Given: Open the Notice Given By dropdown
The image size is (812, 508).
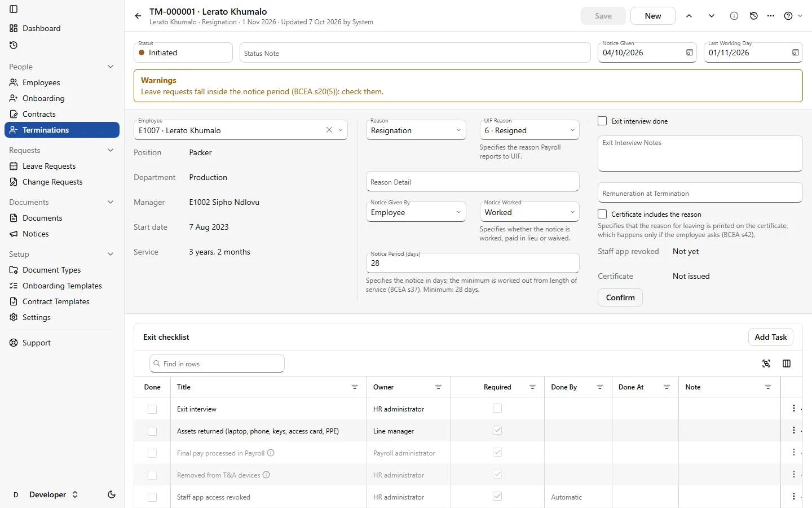Looking at the screenshot, I should click(x=416, y=212).
